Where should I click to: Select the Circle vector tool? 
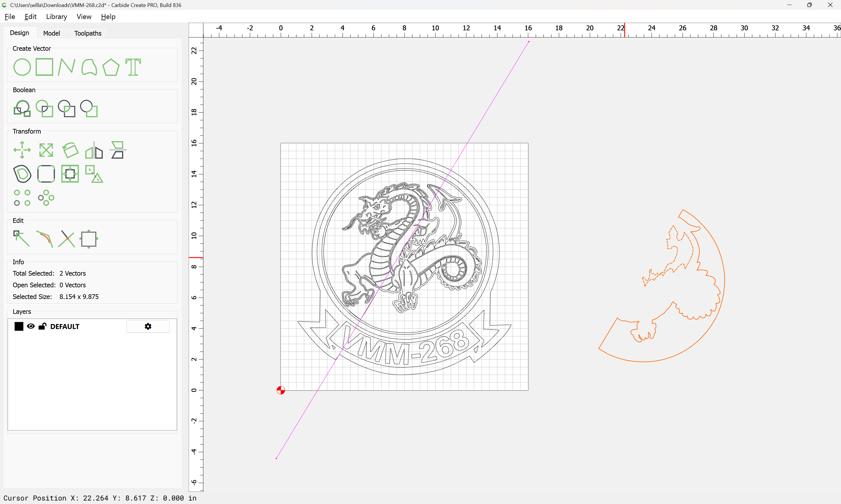(22, 67)
